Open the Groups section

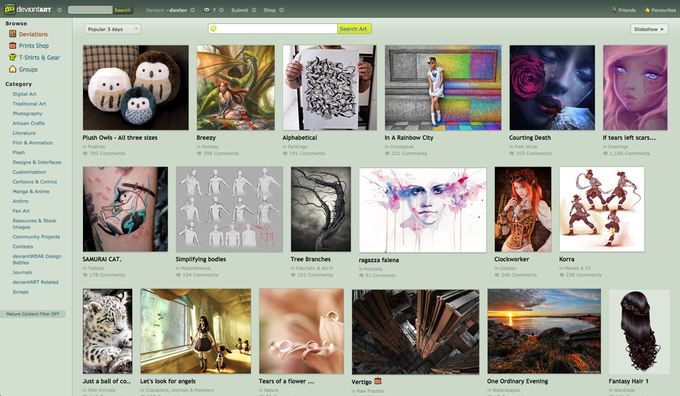point(23,69)
